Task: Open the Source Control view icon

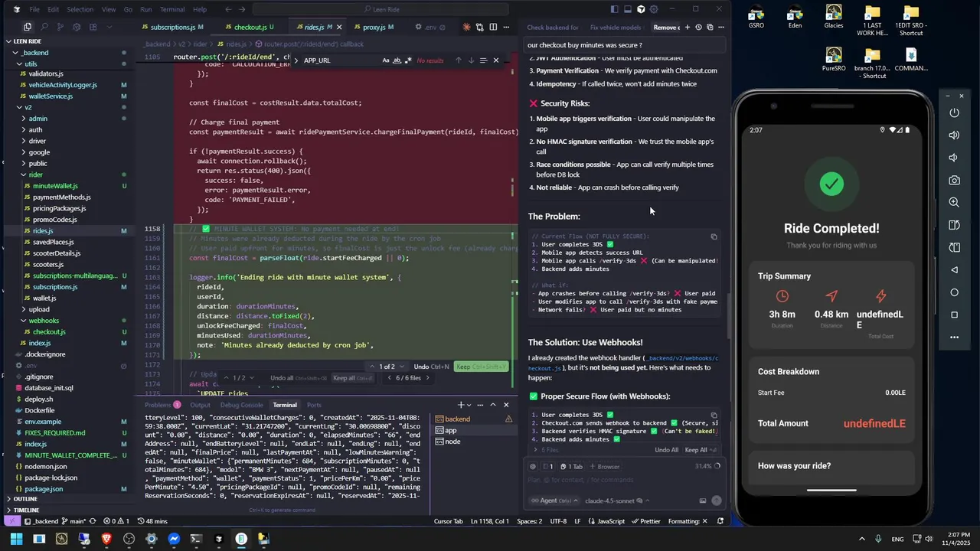Action: pos(60,27)
